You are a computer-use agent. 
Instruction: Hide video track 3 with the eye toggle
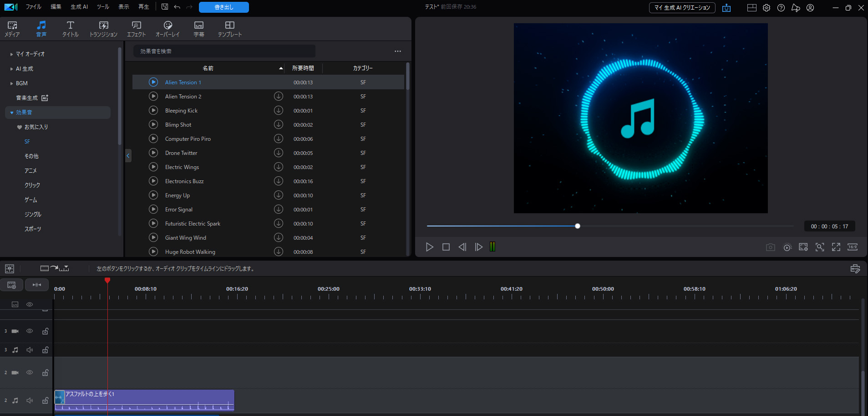(30, 331)
